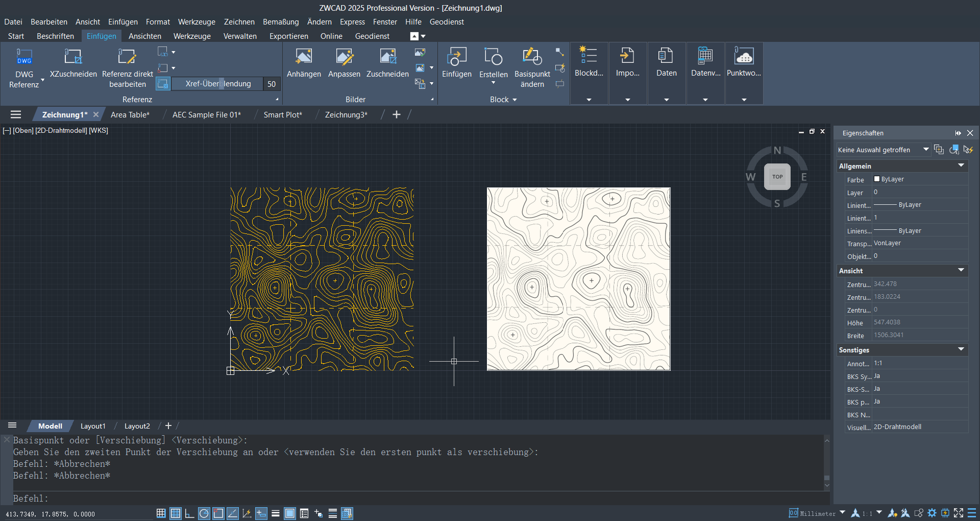Open the Bemaßung menu
Screen dimensions: 980x521
tap(280, 22)
